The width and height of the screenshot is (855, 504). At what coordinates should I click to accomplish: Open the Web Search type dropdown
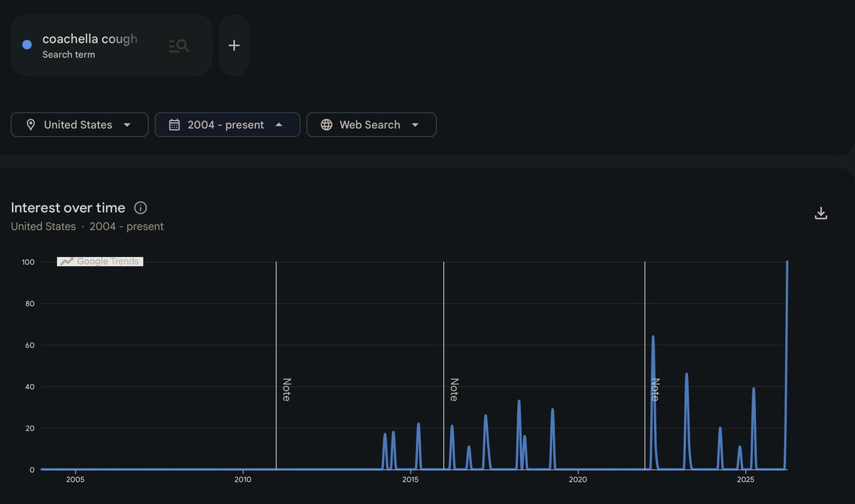(x=371, y=125)
